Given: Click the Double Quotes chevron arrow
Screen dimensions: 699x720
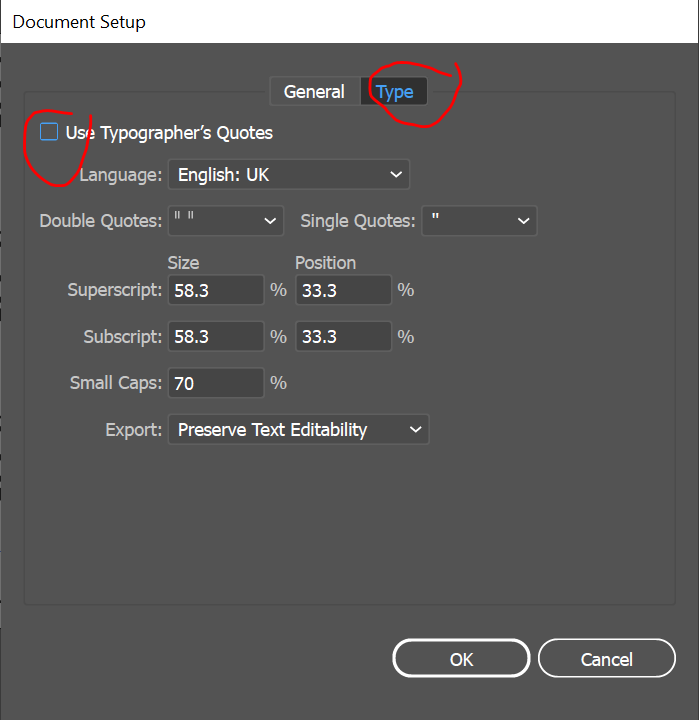Looking at the screenshot, I should (270, 221).
